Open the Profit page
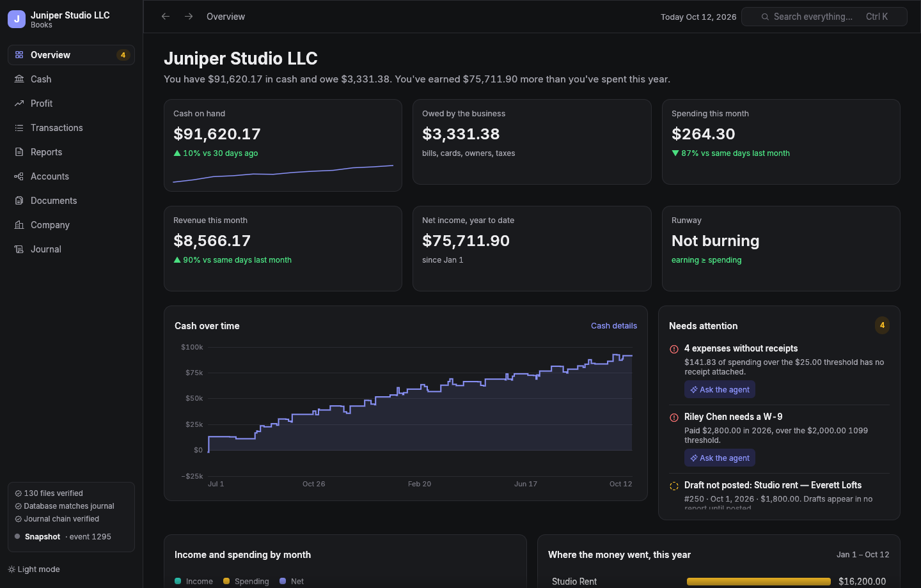The image size is (921, 588). [71, 104]
